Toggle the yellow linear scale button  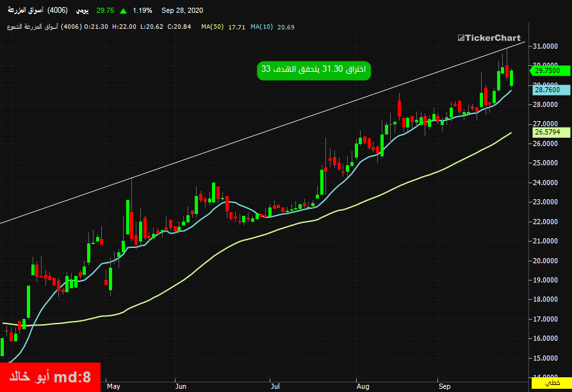click(552, 383)
